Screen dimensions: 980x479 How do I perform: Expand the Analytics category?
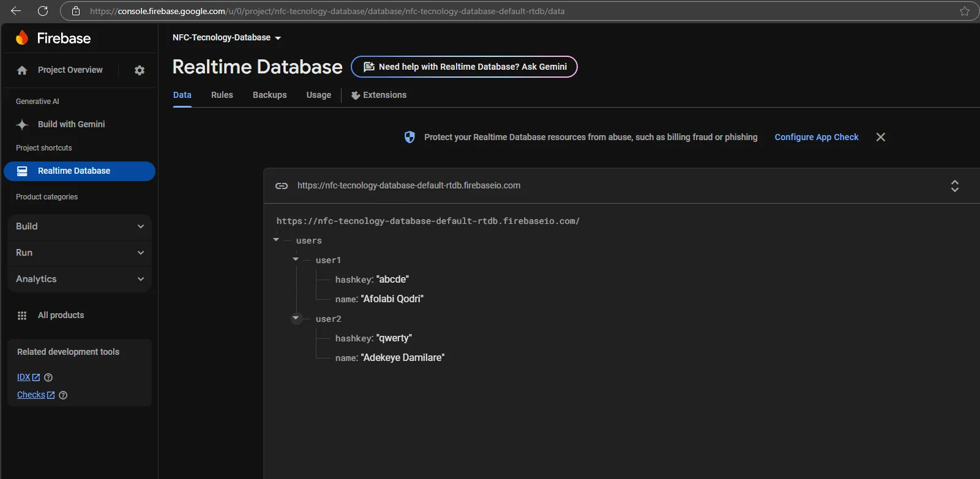click(x=80, y=279)
